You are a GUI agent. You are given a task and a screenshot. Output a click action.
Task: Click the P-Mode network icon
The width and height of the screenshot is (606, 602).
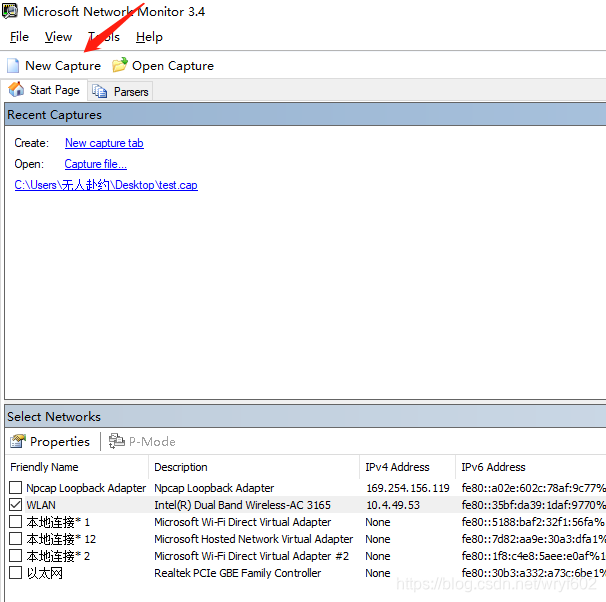116,441
